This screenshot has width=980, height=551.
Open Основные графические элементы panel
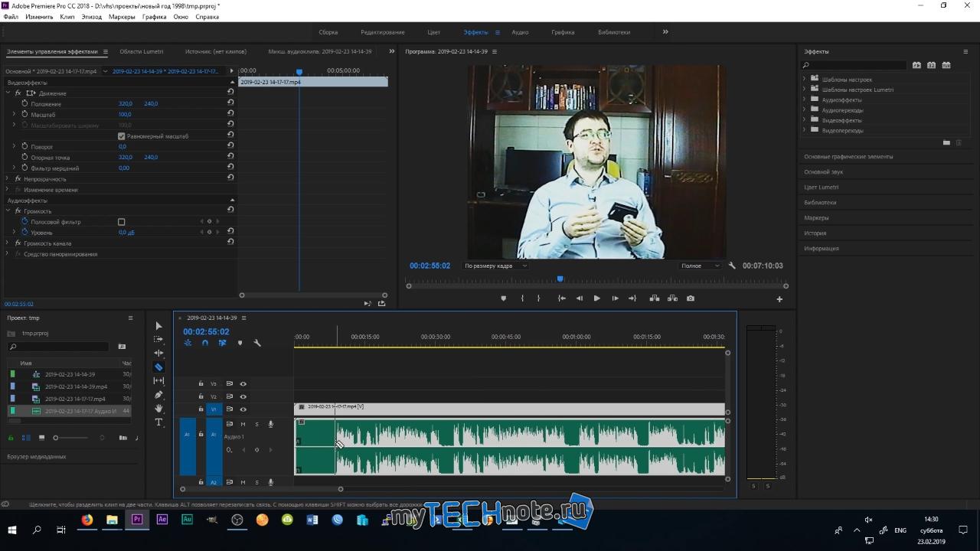(848, 156)
